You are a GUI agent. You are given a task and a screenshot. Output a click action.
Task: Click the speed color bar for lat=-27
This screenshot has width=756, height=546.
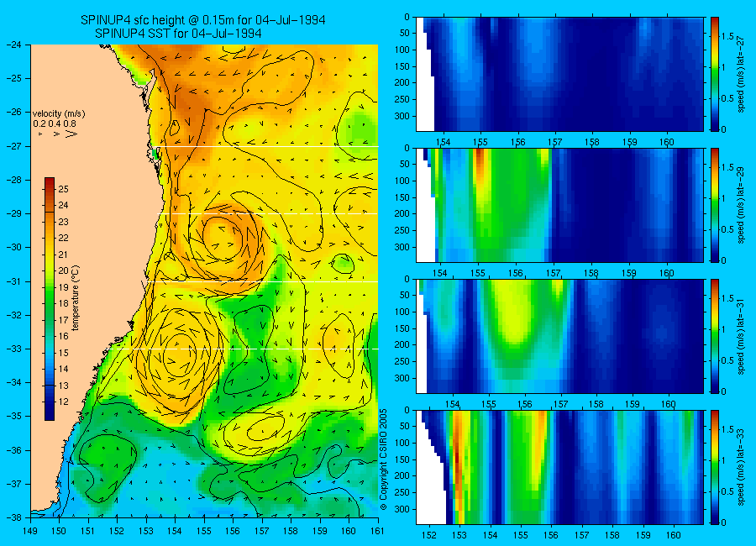pos(715,74)
